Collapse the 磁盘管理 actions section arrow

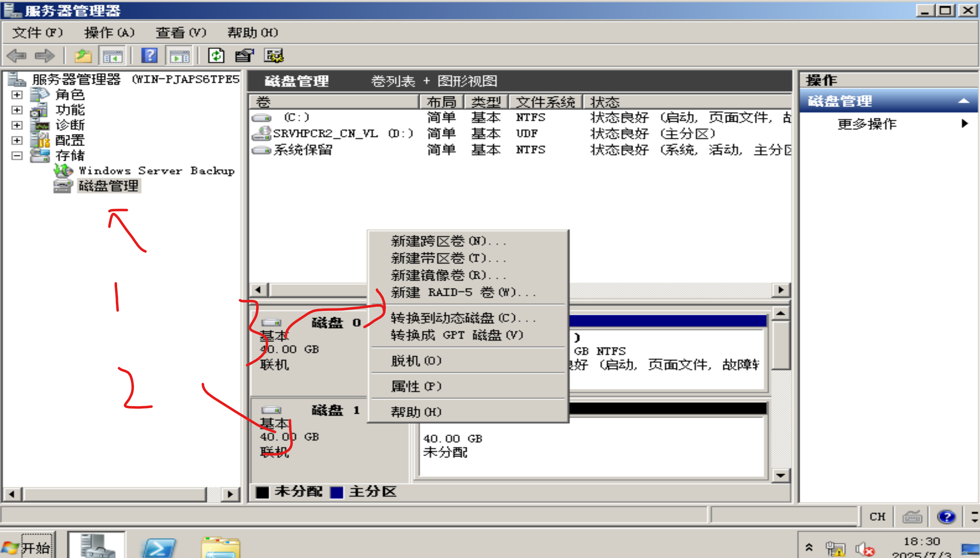click(963, 101)
